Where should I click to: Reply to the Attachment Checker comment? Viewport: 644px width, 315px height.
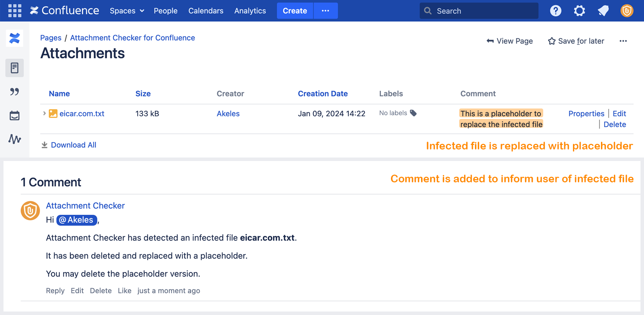[55, 290]
